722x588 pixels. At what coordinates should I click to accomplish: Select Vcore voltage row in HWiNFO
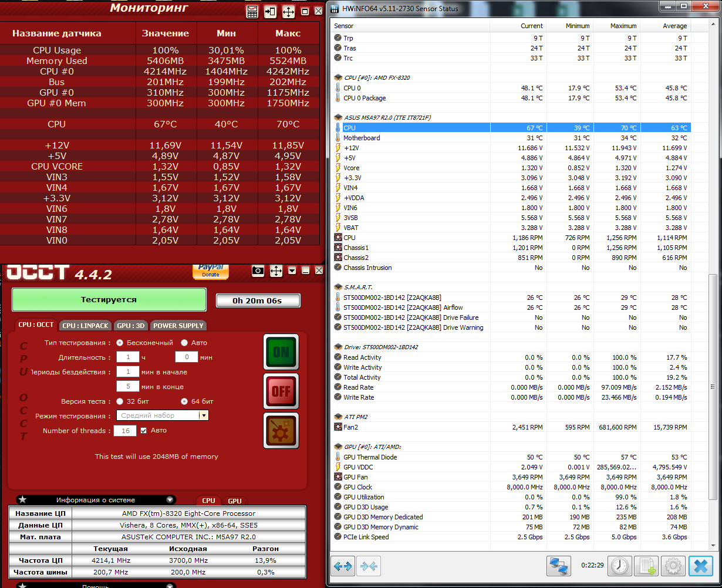click(x=511, y=168)
